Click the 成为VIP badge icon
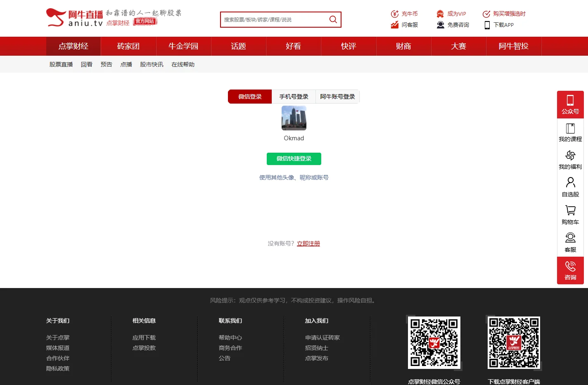 coord(440,14)
